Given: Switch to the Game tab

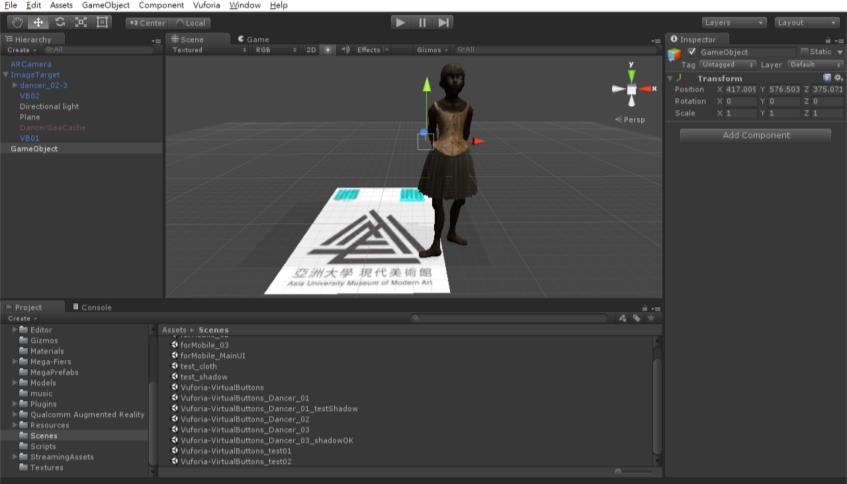Looking at the screenshot, I should click(253, 39).
